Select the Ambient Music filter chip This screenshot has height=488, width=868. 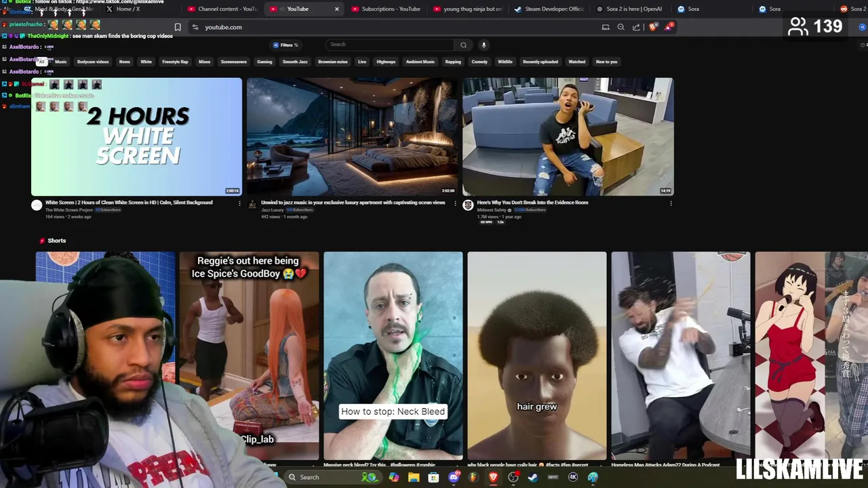coord(420,62)
